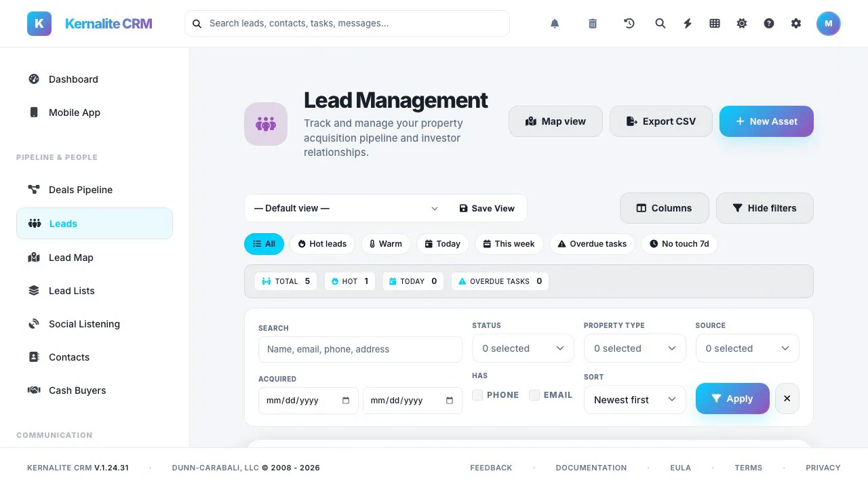Screen dimensions: 868x488
Task: Open calendar picker on first Acquired date
Action: 346,401
